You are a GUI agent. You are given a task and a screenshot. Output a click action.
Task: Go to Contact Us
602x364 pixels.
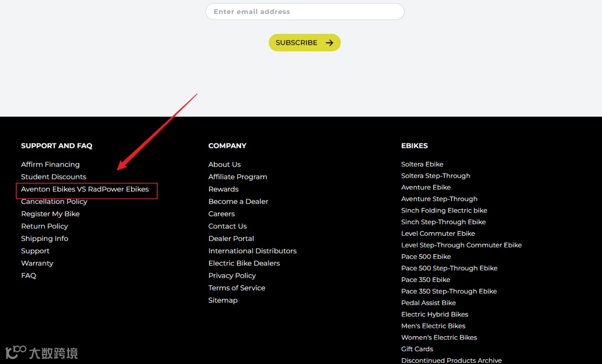pos(227,226)
